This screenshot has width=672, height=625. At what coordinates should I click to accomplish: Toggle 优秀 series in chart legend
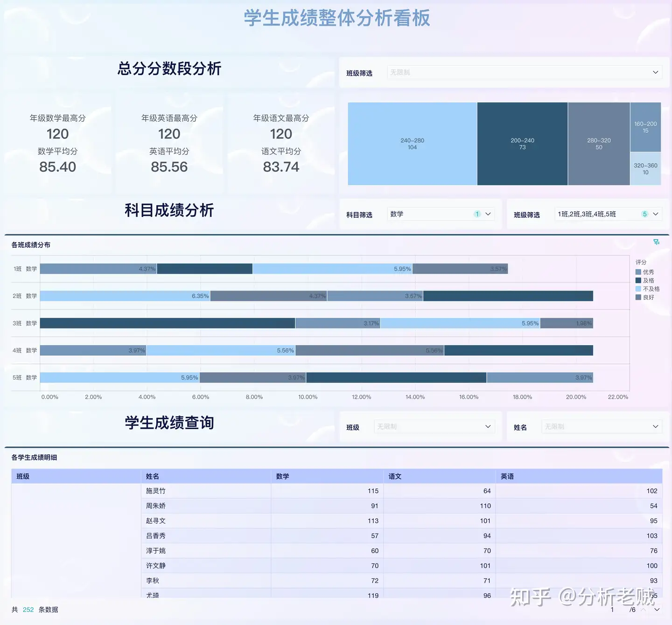pyautogui.click(x=645, y=272)
